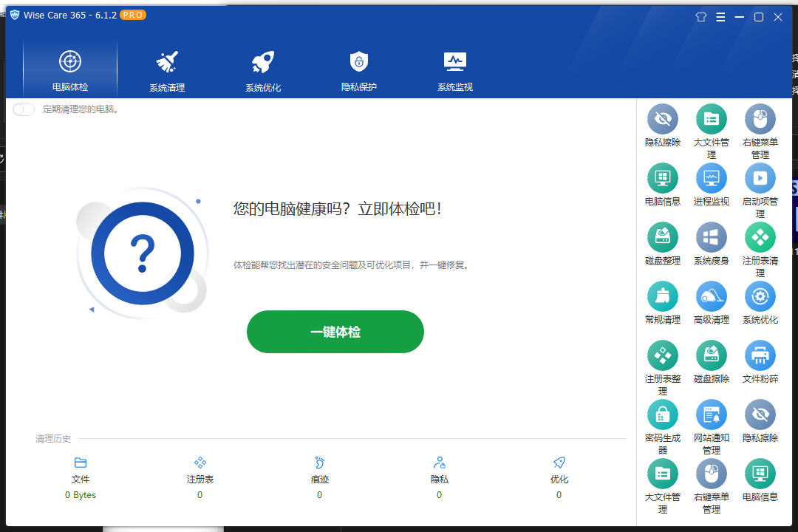Open 注册表清理 (Registry Cleaner)
Viewport: 798px width, 532px height.
(x=760, y=237)
